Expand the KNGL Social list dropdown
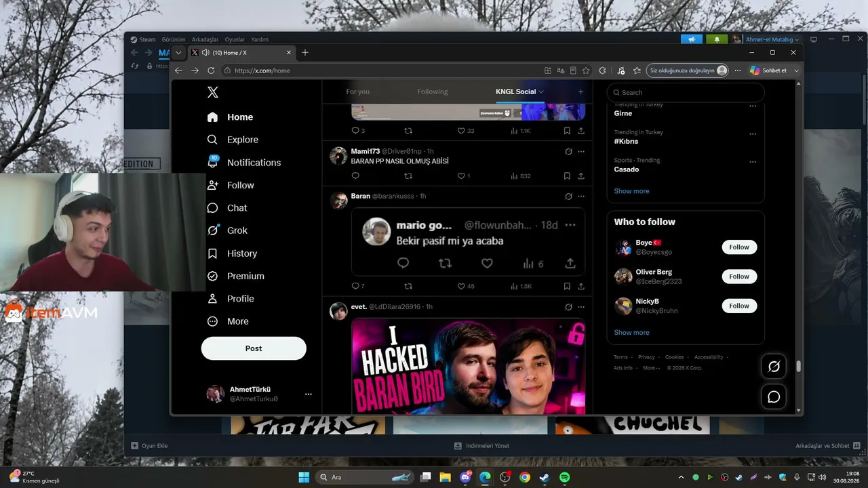Image resolution: width=868 pixels, height=488 pixels. pos(541,91)
